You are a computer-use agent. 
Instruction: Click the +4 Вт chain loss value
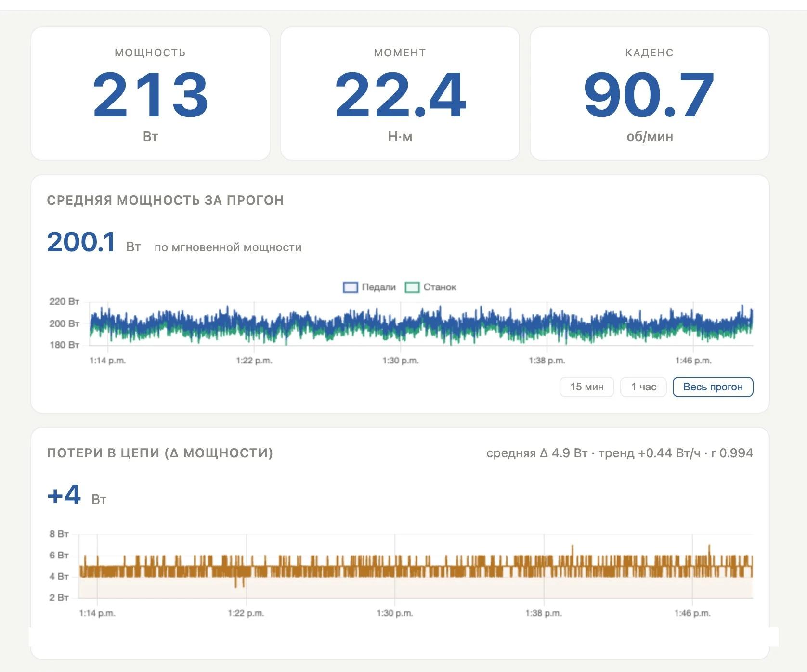[77, 495]
